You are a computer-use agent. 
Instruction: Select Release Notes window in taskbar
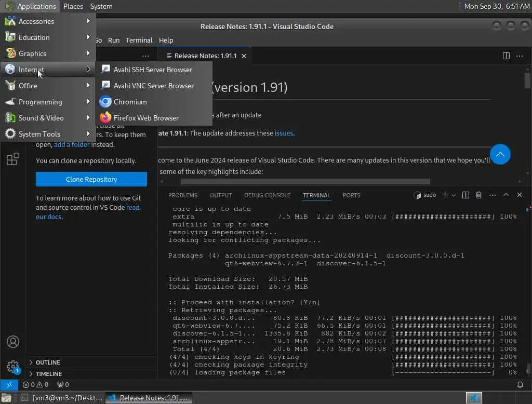(x=149, y=398)
